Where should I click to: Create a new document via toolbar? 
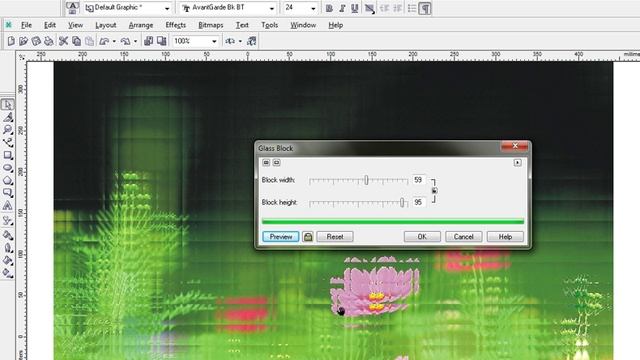(x=11, y=41)
